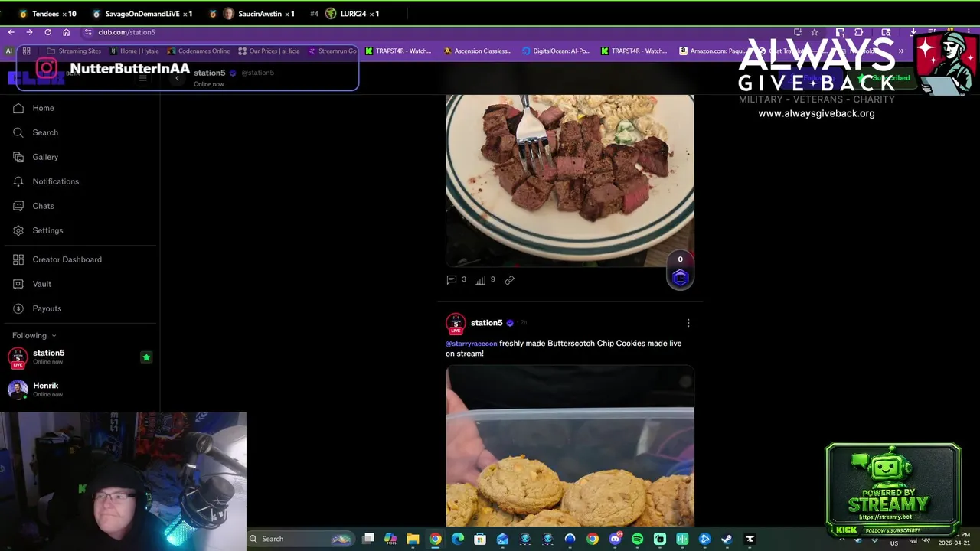The height and width of the screenshot is (551, 980).
Task: Copy link of the steak post
Action: 509,280
